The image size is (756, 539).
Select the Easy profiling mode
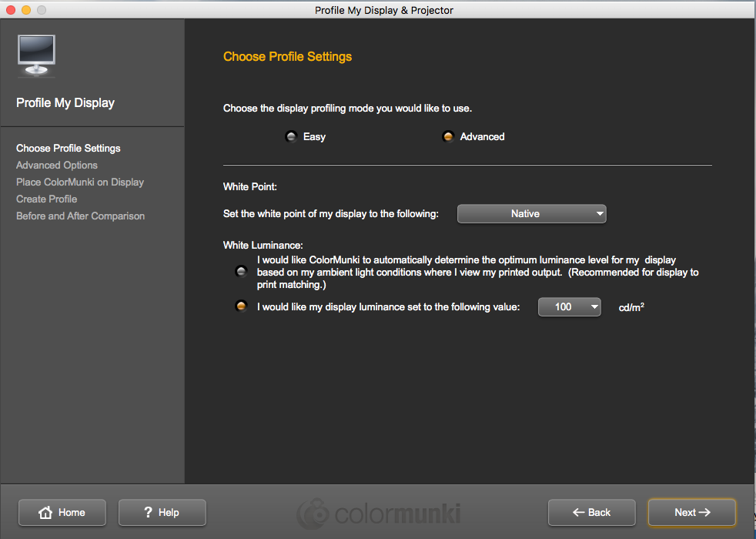[x=291, y=136]
